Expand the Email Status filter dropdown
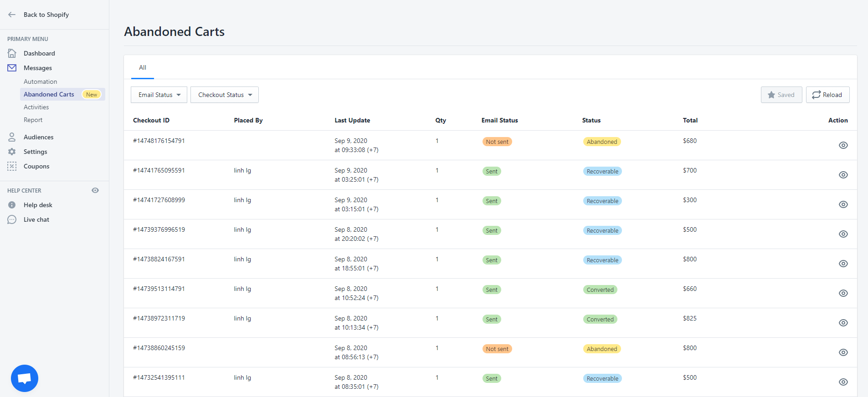The height and width of the screenshot is (397, 868). (x=159, y=95)
